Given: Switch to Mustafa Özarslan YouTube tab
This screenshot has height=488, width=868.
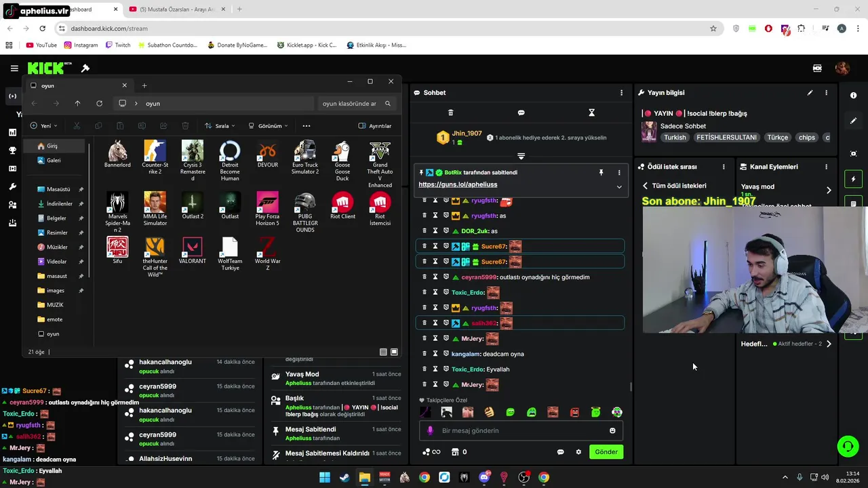Looking at the screenshot, I should 176,9.
